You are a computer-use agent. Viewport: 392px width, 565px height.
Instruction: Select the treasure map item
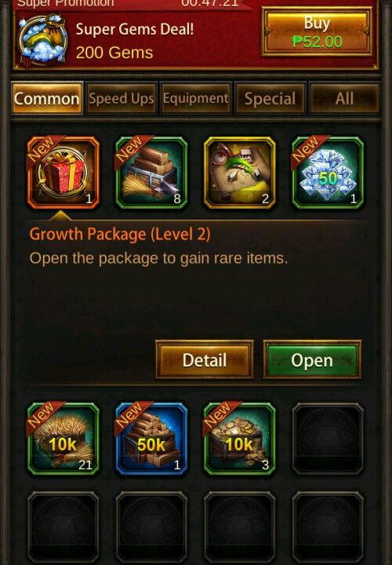[239, 173]
